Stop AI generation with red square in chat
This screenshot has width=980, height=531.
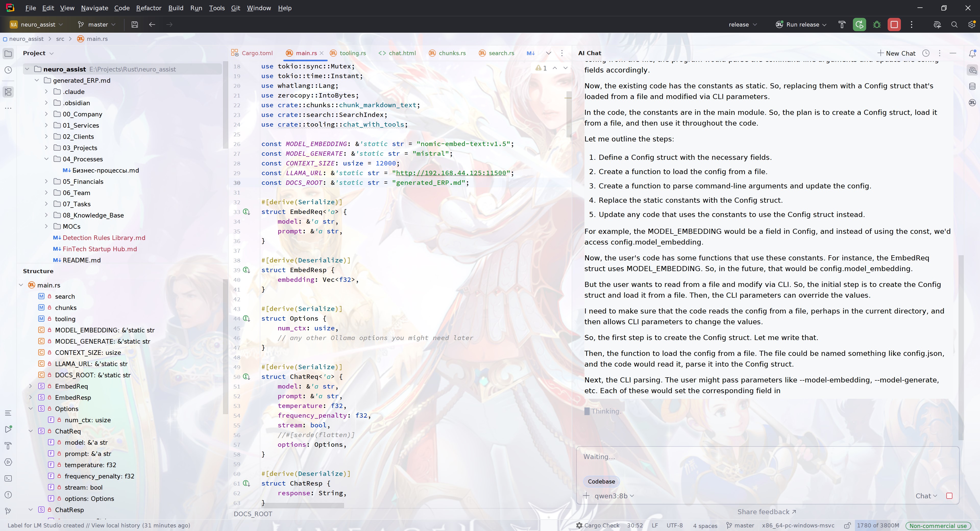pos(949,496)
